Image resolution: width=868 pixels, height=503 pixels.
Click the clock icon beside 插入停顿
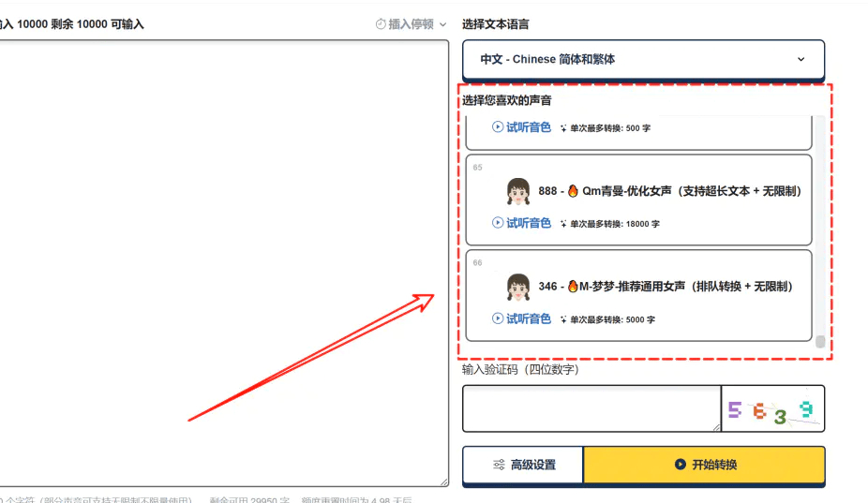click(x=381, y=24)
